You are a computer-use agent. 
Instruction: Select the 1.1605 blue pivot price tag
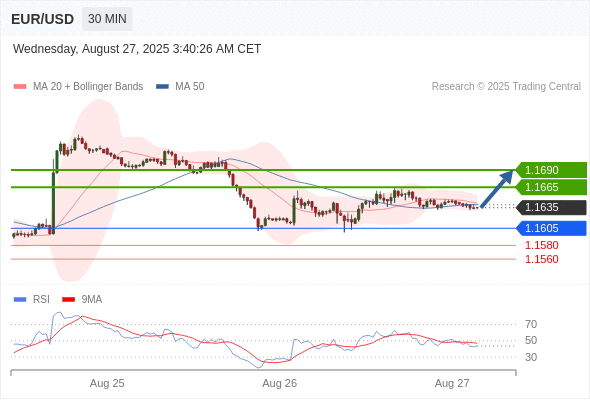tap(551, 228)
